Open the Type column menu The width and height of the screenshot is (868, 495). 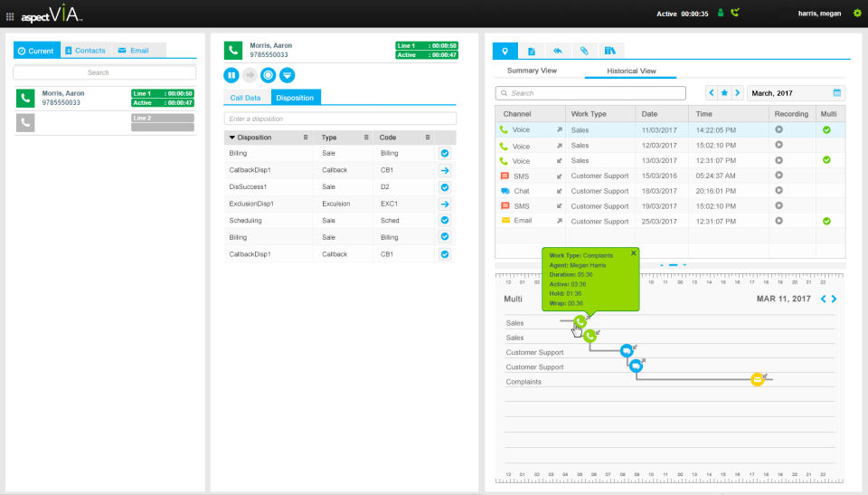click(x=366, y=138)
